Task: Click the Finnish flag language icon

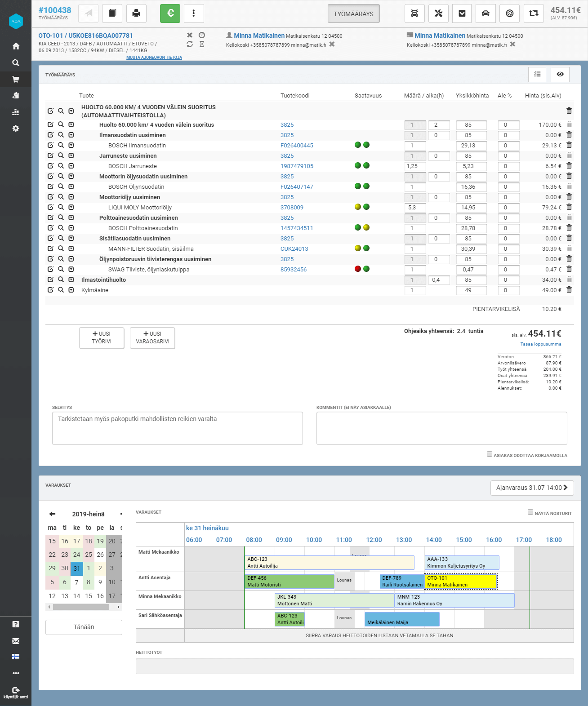Action: click(x=16, y=657)
